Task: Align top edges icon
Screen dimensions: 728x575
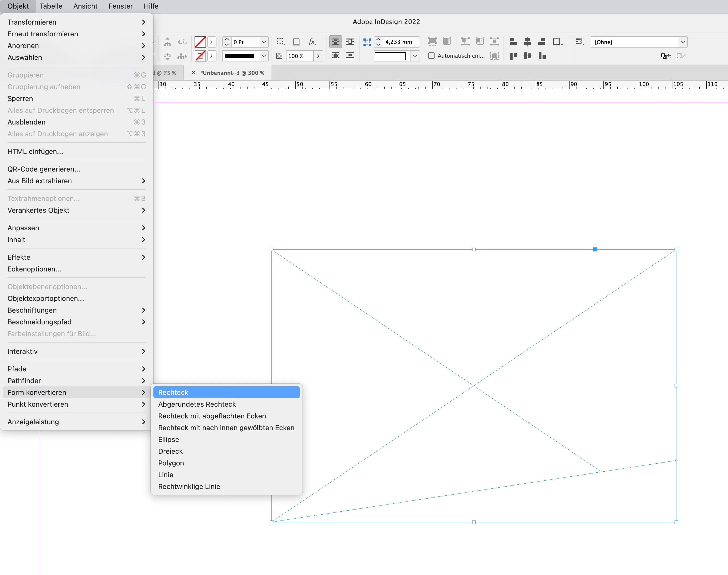Action: point(513,56)
